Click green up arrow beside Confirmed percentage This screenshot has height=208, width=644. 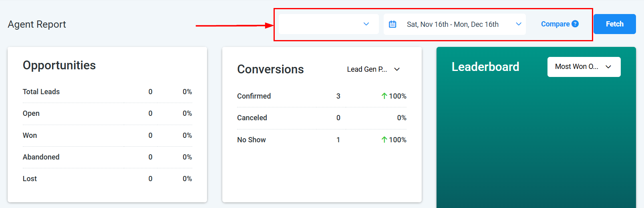(x=384, y=96)
